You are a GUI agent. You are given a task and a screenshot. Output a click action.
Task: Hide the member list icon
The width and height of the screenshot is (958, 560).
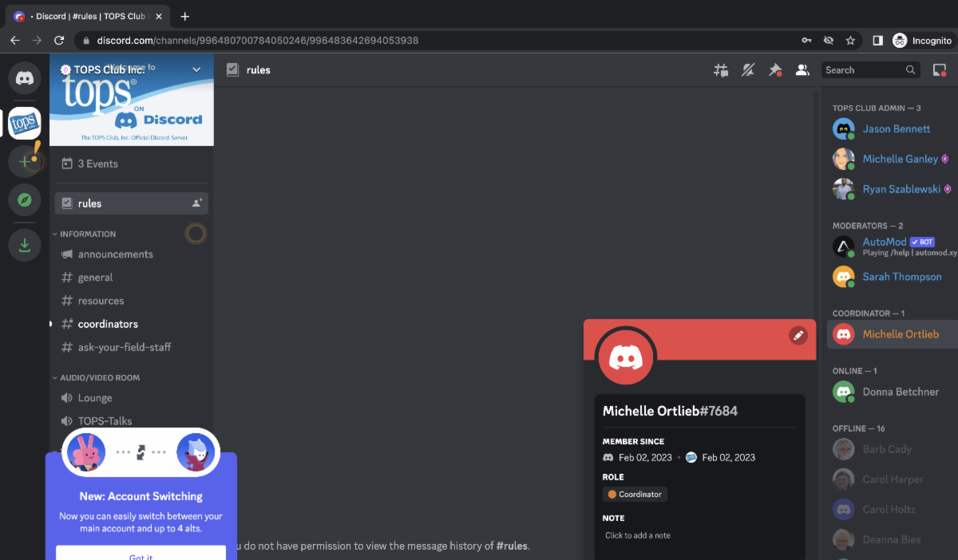click(x=802, y=69)
